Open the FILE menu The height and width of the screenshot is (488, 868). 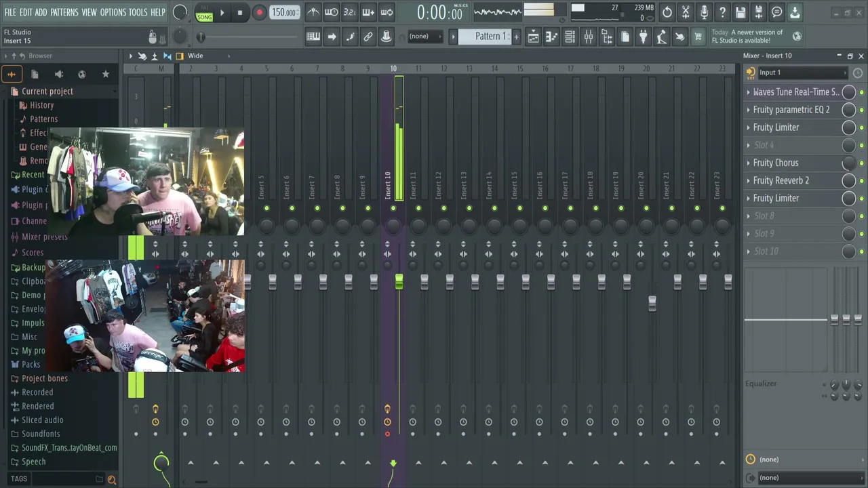pos(10,12)
